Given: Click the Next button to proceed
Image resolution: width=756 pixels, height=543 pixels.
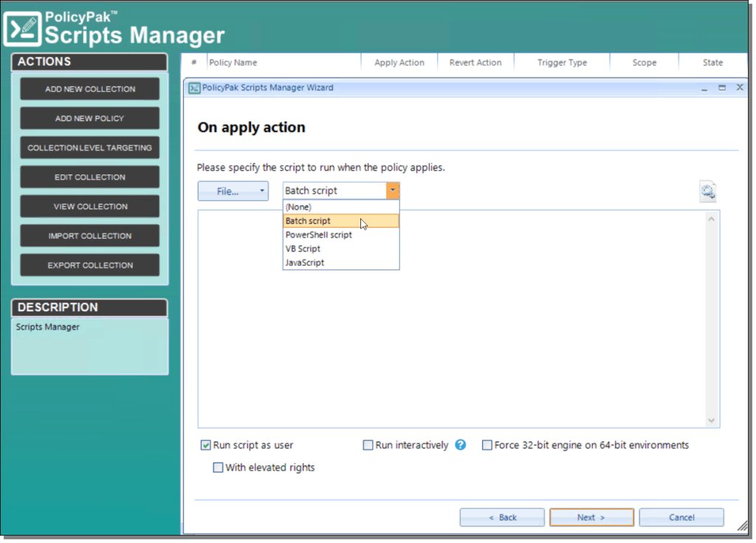Looking at the screenshot, I should click(x=591, y=517).
